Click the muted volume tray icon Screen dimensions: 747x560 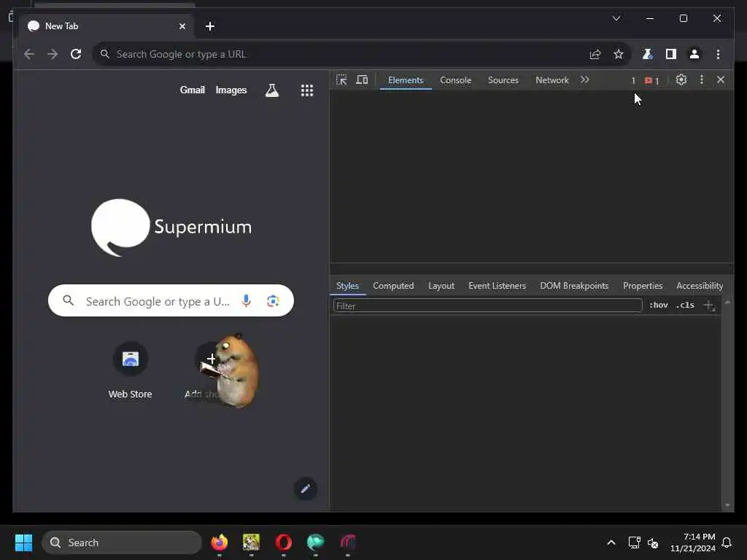point(653,542)
